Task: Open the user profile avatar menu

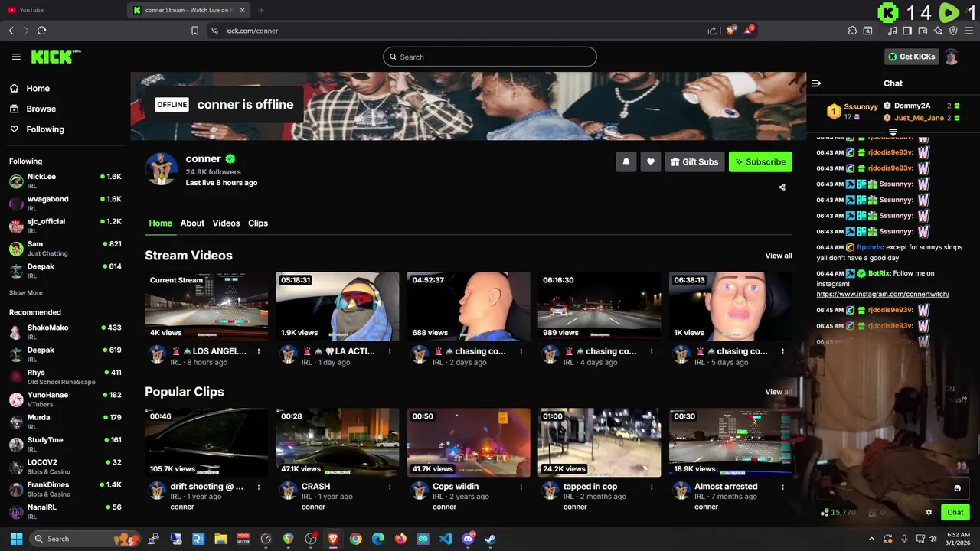Action: point(951,57)
